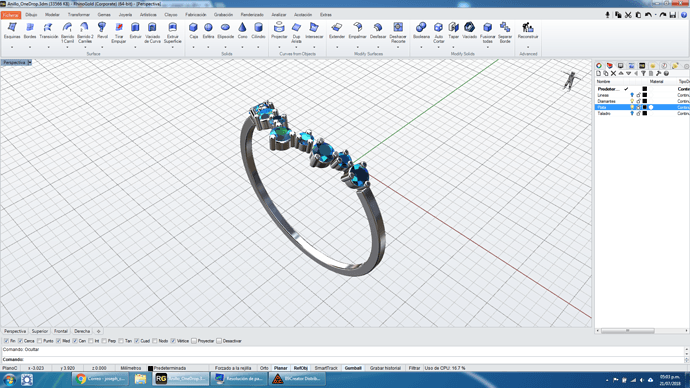
Task: Open the Reconstruir advanced tool
Action: coord(528,30)
